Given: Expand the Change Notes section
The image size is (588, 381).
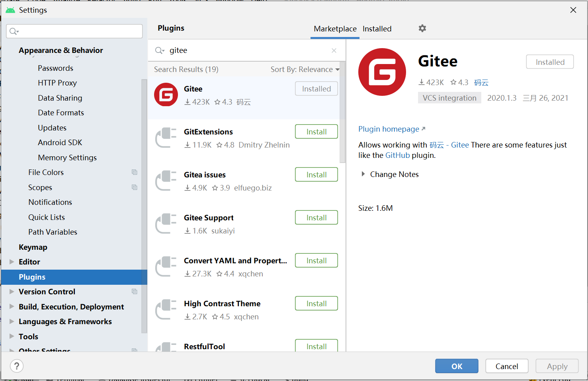Looking at the screenshot, I should [363, 174].
